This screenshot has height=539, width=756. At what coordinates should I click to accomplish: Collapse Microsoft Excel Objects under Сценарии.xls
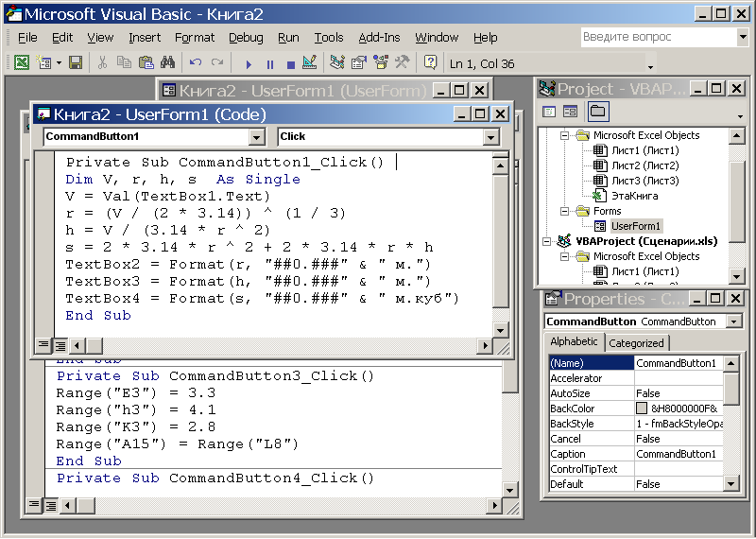[x=564, y=256]
